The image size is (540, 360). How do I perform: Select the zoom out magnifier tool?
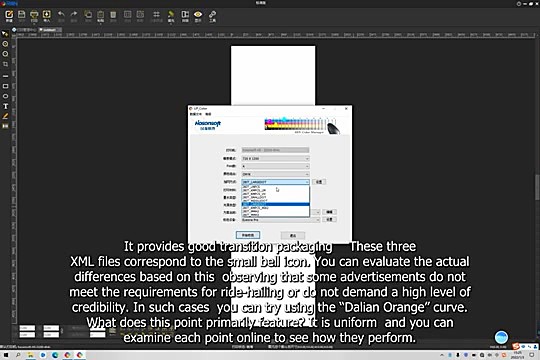5,54
